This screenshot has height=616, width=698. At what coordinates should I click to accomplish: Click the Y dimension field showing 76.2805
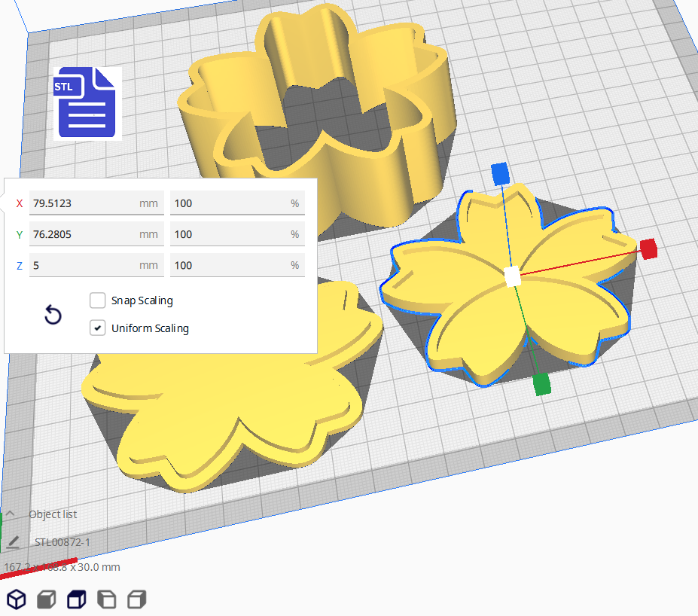[83, 234]
